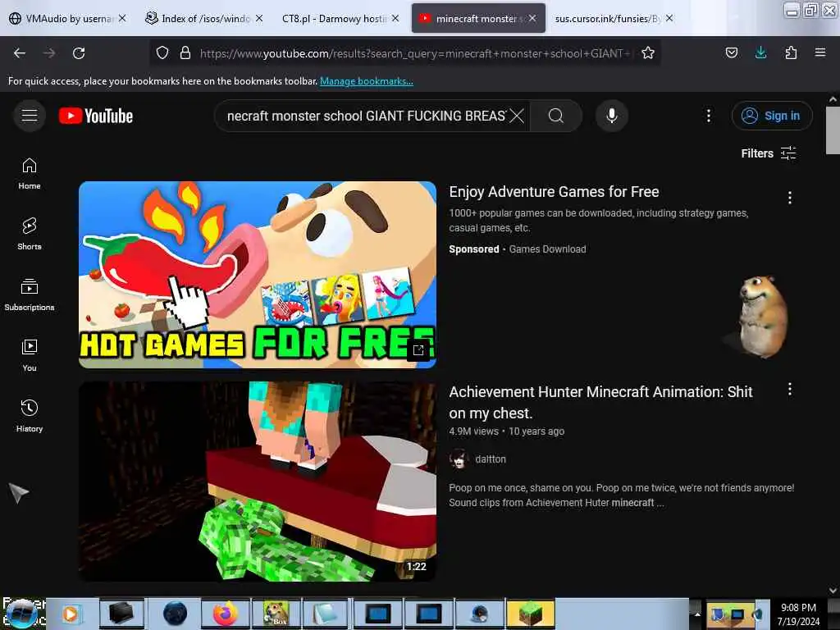Open the Firefox application menu
This screenshot has width=840, height=630.
tap(819, 52)
